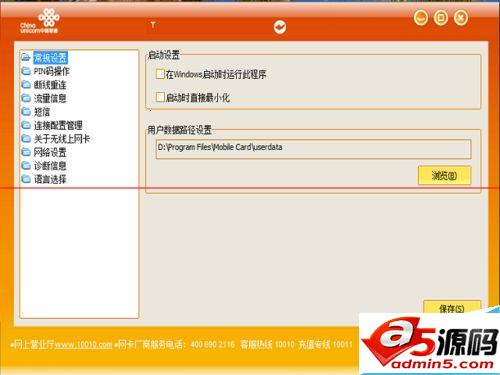Click folder icon beside PIN码操作
The width and height of the screenshot is (500, 375).
pyautogui.click(x=26, y=71)
